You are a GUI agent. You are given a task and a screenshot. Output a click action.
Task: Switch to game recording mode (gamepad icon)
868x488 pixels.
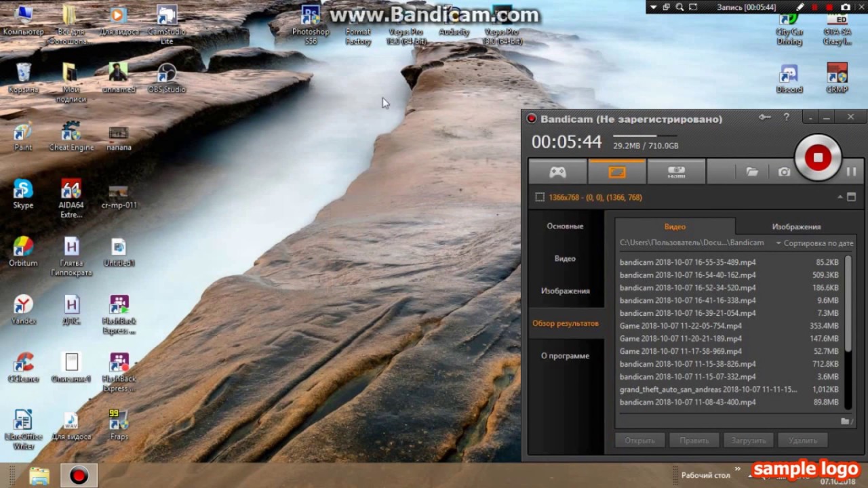pyautogui.click(x=557, y=172)
